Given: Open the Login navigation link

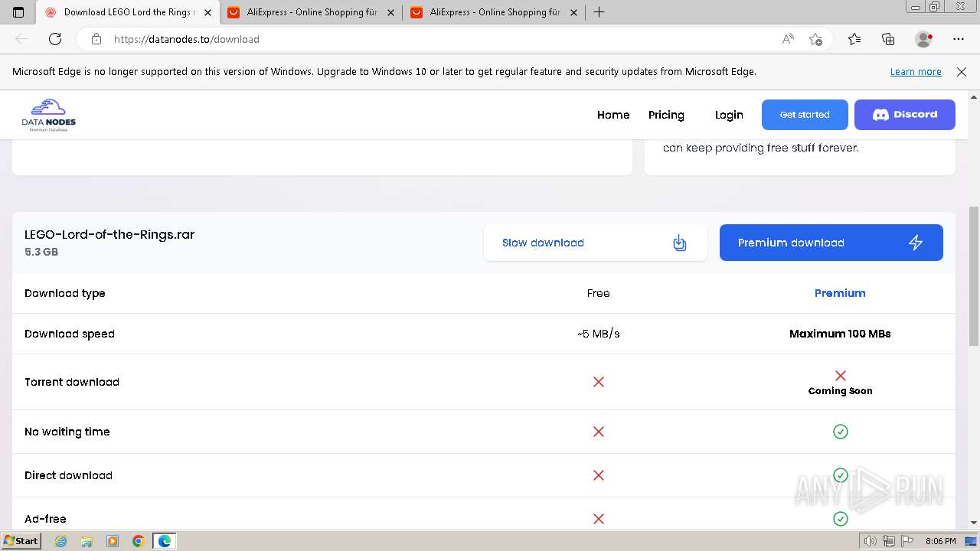Looking at the screenshot, I should [x=729, y=115].
